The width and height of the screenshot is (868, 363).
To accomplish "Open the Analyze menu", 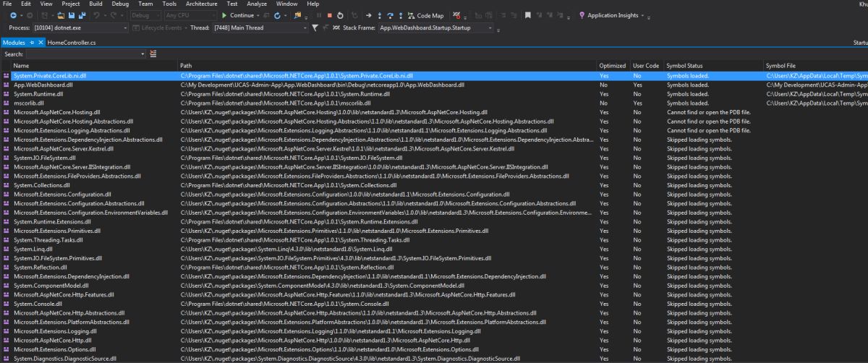I will [257, 4].
